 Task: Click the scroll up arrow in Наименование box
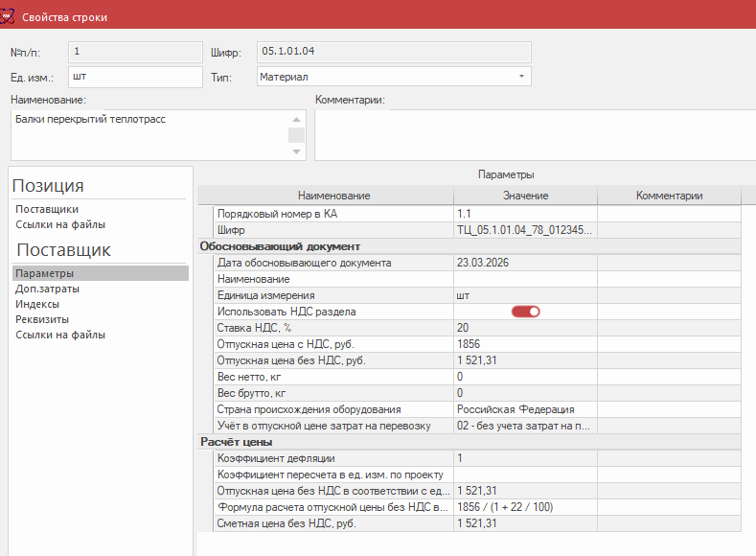(x=297, y=119)
